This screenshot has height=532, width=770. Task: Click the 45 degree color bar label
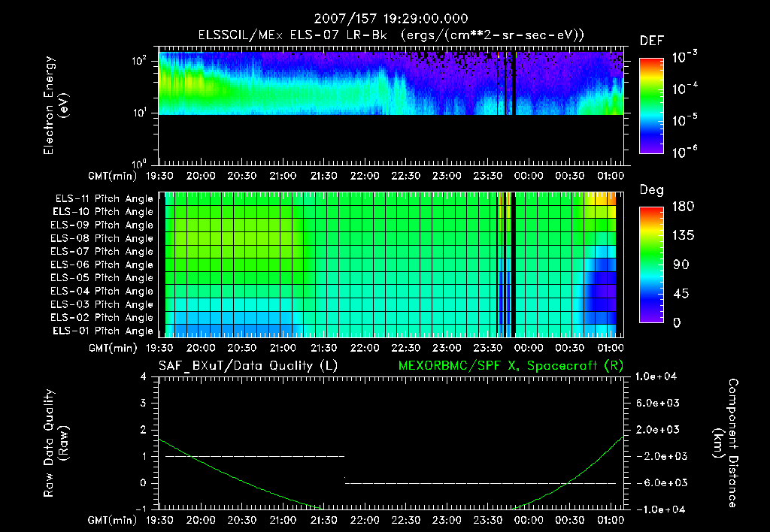681,294
